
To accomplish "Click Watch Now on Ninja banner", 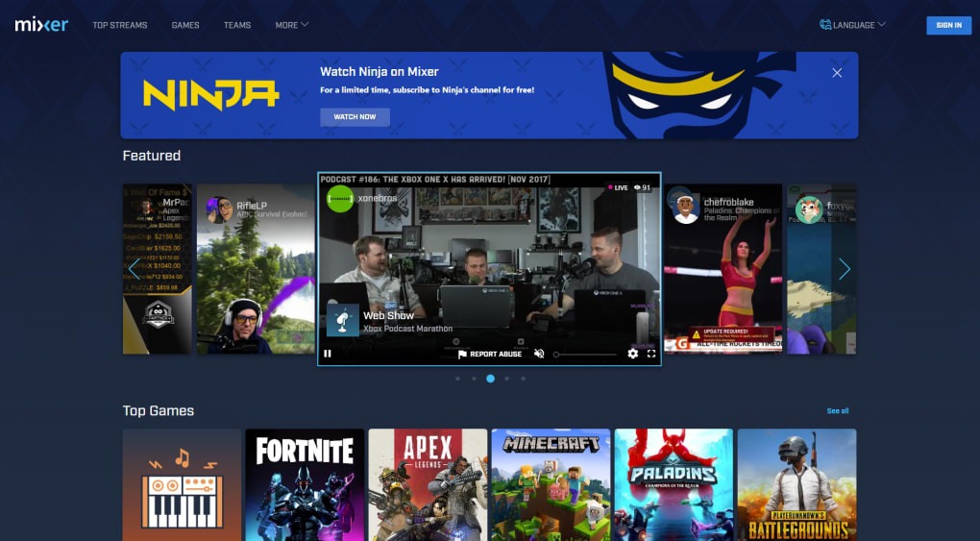I will pos(355,117).
